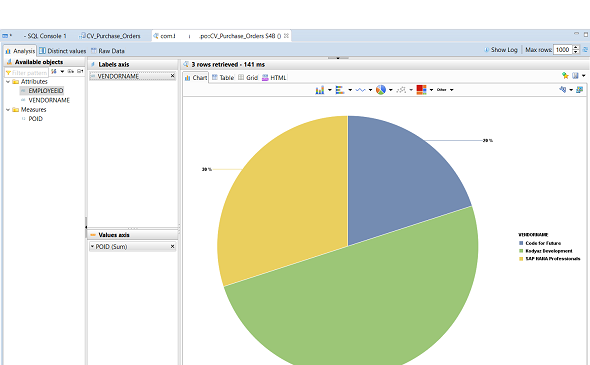The height and width of the screenshot is (365, 590).
Task: Collapse the Measures folder
Action: pyautogui.click(x=8, y=110)
